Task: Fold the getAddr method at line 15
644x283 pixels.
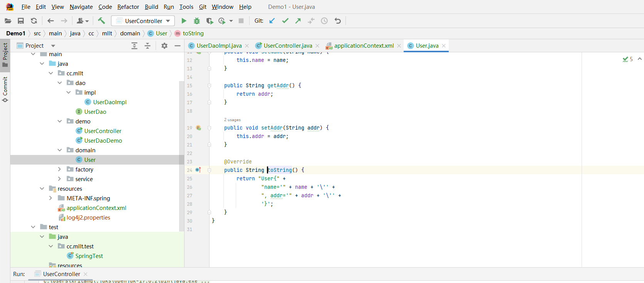Action: (209, 85)
